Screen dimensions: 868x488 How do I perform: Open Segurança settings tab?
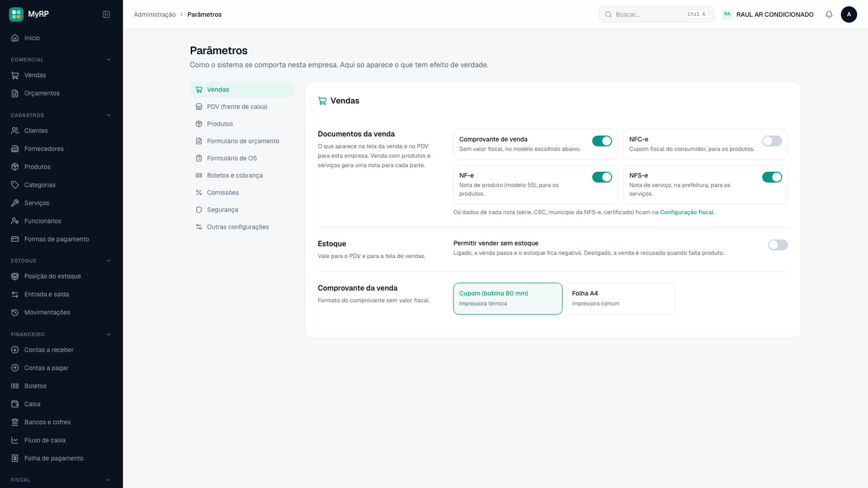click(241, 210)
